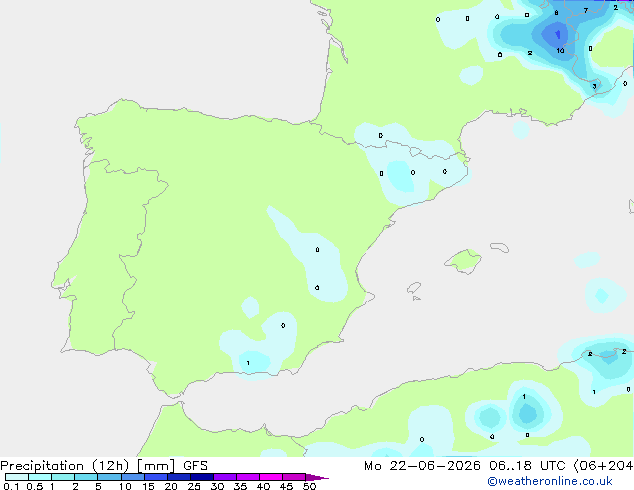The height and width of the screenshot is (490, 634).
Task: Click the "Mo 22-06-2026" date text
Action: point(422,466)
